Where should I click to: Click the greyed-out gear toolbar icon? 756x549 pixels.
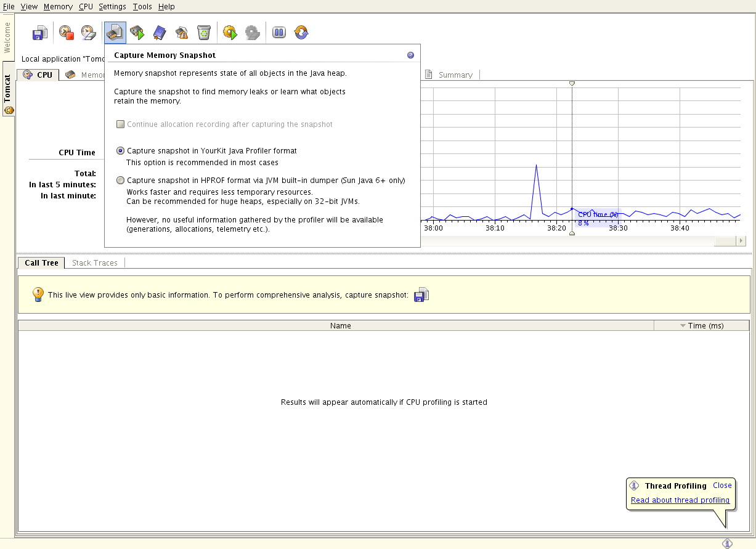point(253,33)
